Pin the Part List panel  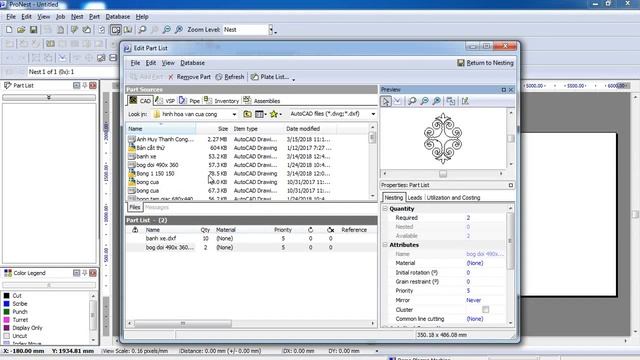tap(85, 85)
